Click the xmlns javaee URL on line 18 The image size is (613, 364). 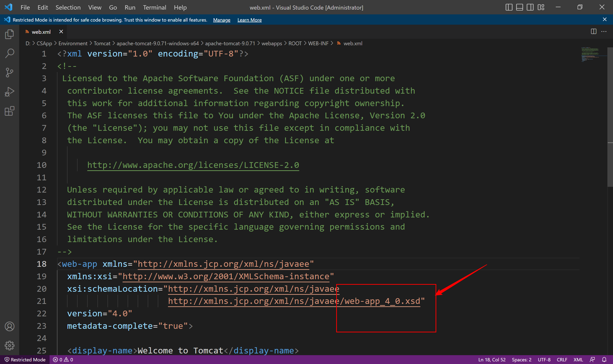[x=223, y=264]
